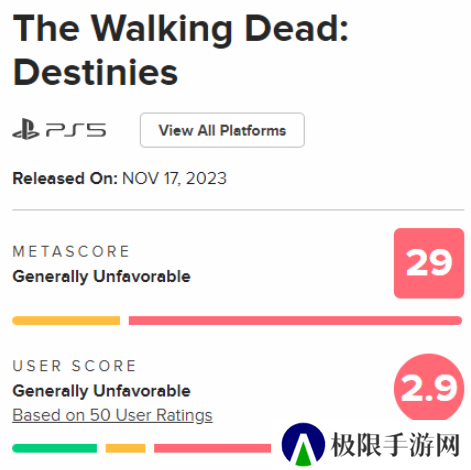The image size is (471, 470).
Task: Click the red negative segment of user bar
Action: (x=212, y=448)
